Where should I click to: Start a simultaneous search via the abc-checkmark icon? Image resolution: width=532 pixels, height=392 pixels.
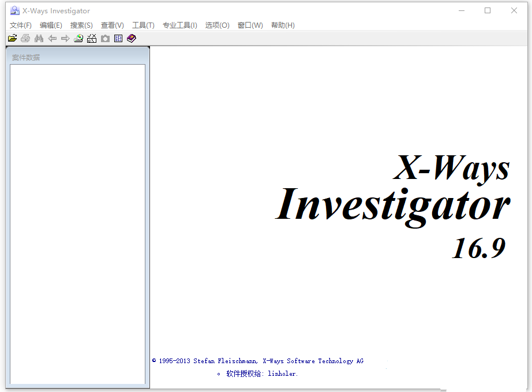coord(92,38)
